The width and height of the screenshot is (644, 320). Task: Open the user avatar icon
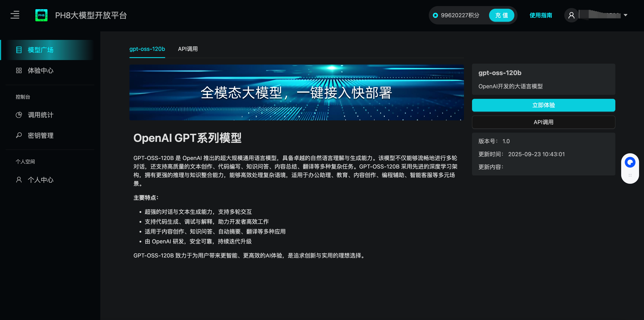[571, 15]
